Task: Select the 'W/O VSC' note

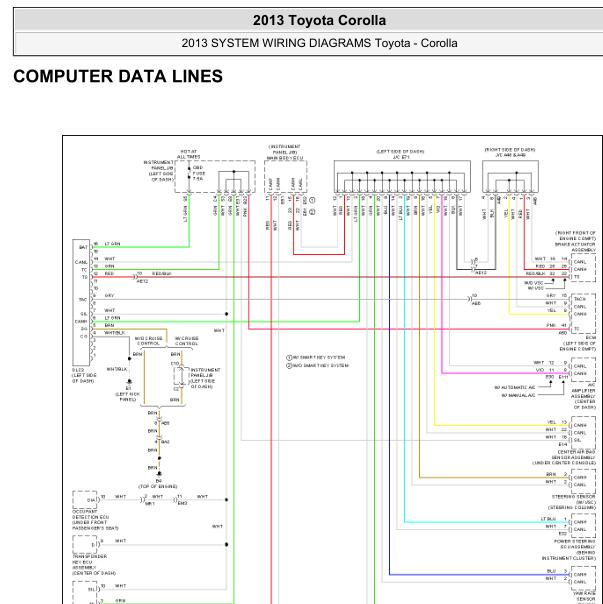Action: pyautogui.click(x=534, y=283)
